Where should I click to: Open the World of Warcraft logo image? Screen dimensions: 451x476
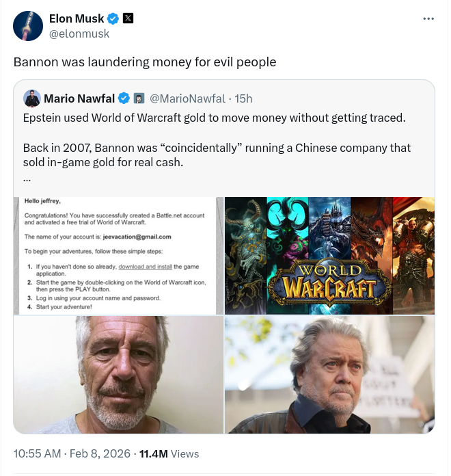329,256
